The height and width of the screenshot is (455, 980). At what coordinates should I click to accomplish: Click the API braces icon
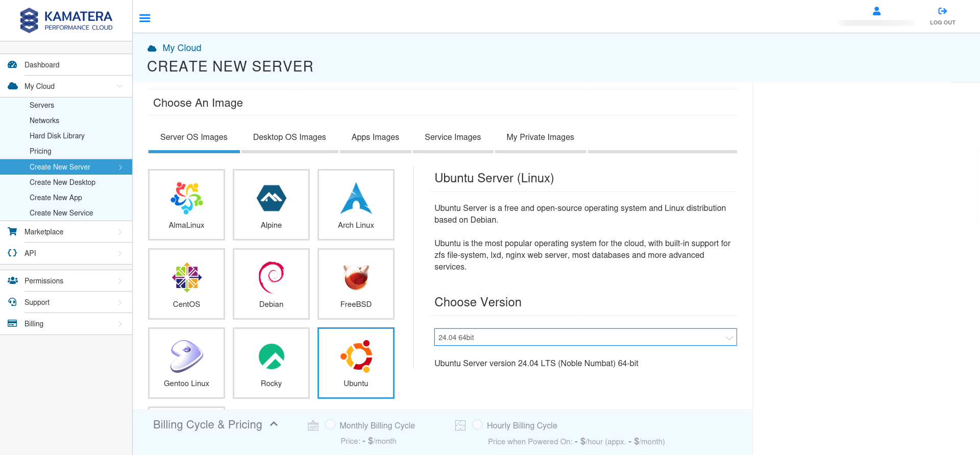click(x=12, y=253)
